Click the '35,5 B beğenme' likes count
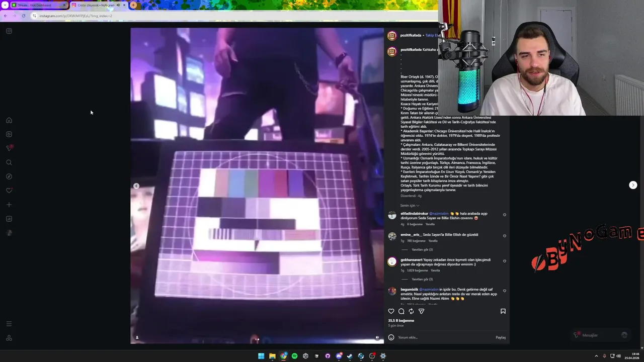 tap(401, 320)
